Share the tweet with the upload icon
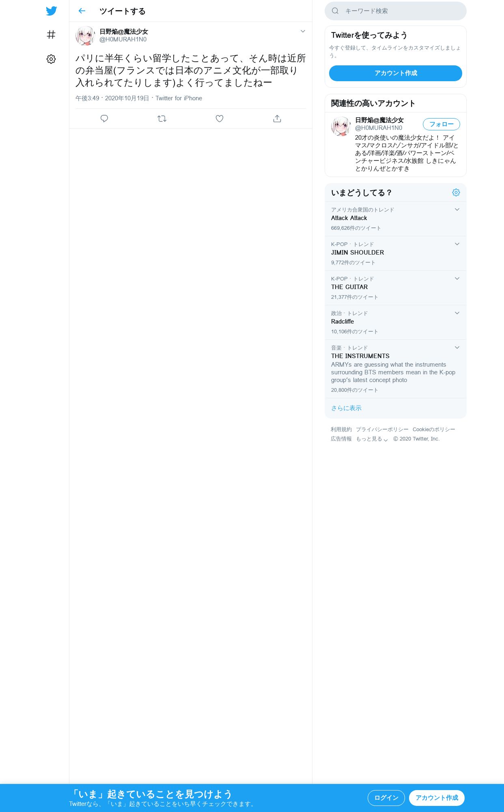Viewport: 504px width, 812px height. click(x=277, y=119)
